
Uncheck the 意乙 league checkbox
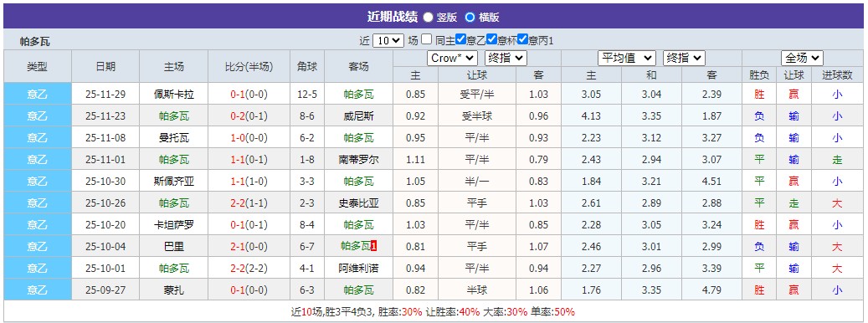pos(460,40)
